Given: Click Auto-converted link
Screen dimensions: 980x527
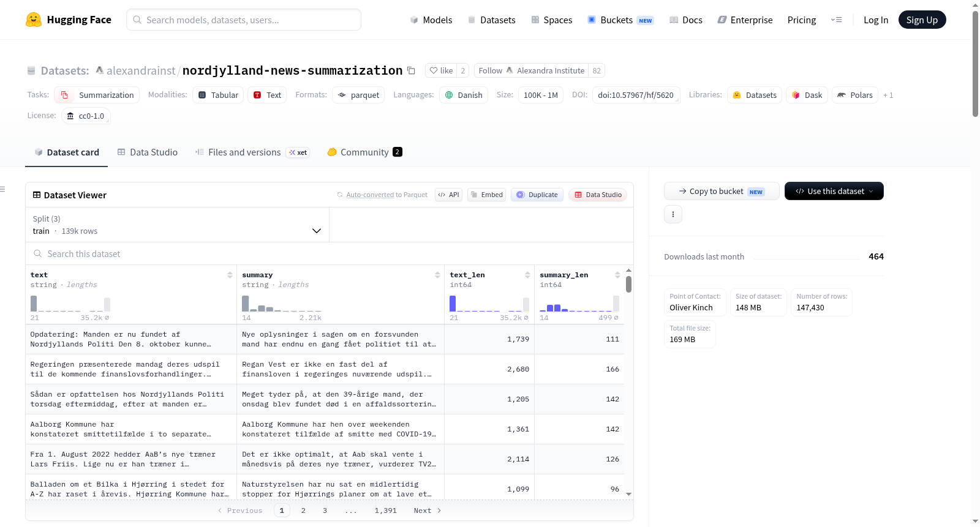Looking at the screenshot, I should [370, 195].
